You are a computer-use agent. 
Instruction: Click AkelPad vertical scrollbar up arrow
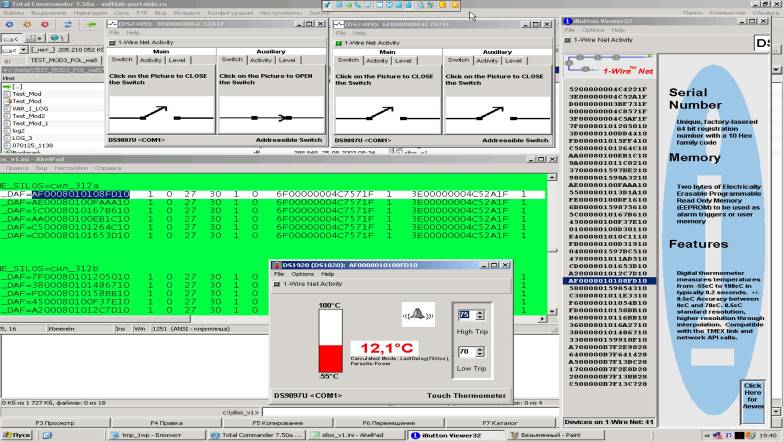click(x=552, y=177)
